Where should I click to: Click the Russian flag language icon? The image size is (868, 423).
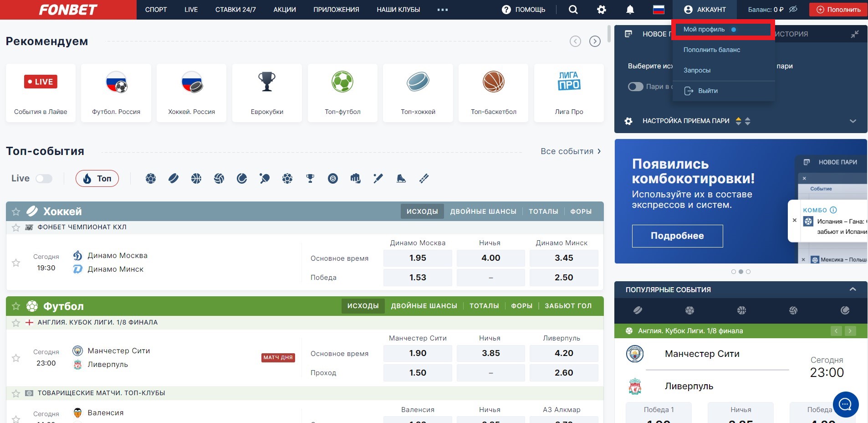tap(659, 10)
